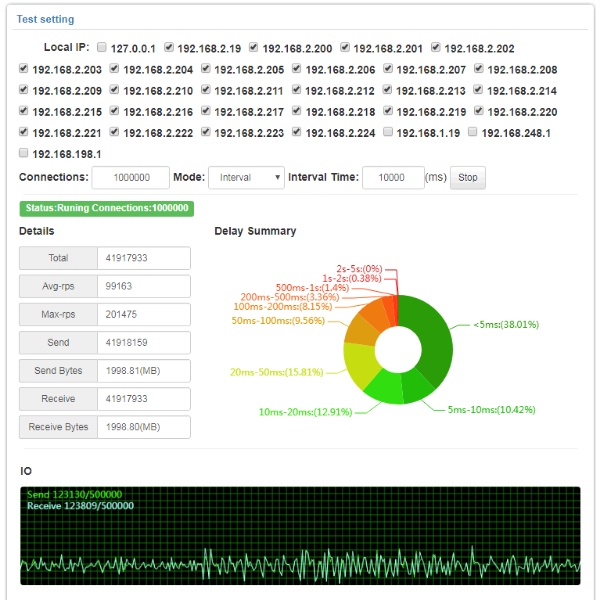Image resolution: width=600 pixels, height=600 pixels.
Task: Toggle the 192.168.2.210 checkbox
Action: click(x=114, y=90)
